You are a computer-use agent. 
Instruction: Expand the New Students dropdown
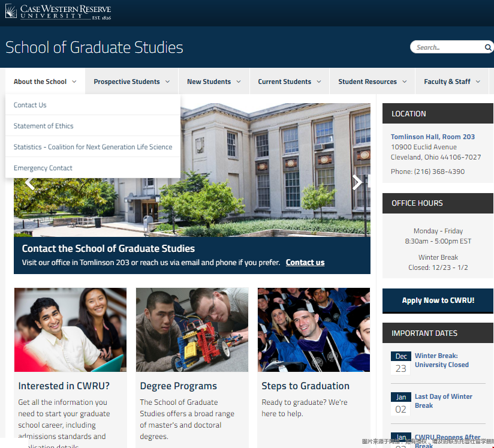click(213, 82)
